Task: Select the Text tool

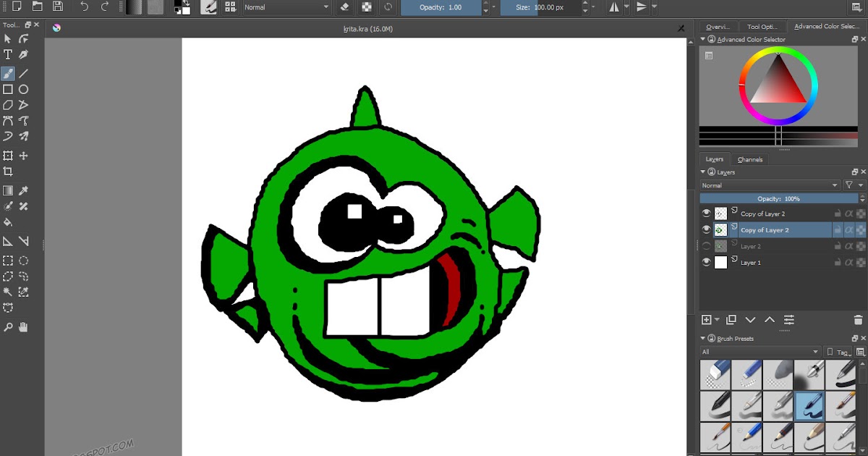Action: [x=8, y=55]
